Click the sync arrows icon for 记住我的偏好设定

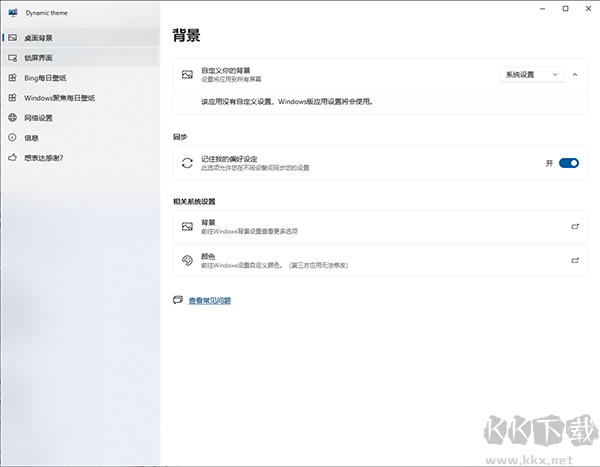tap(188, 163)
